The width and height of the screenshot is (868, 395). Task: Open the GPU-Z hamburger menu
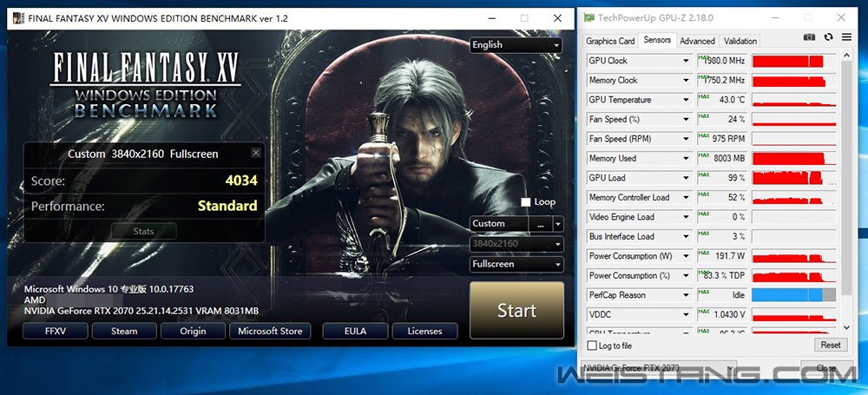click(846, 37)
